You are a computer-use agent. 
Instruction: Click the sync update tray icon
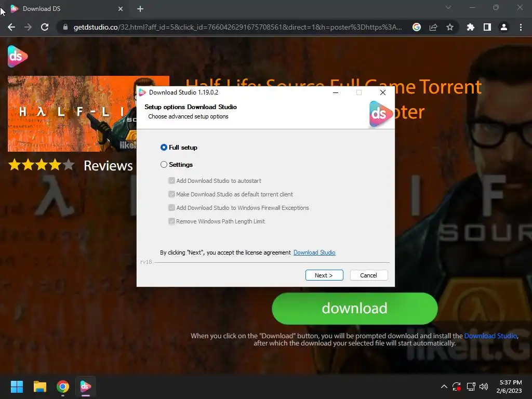[x=457, y=387]
